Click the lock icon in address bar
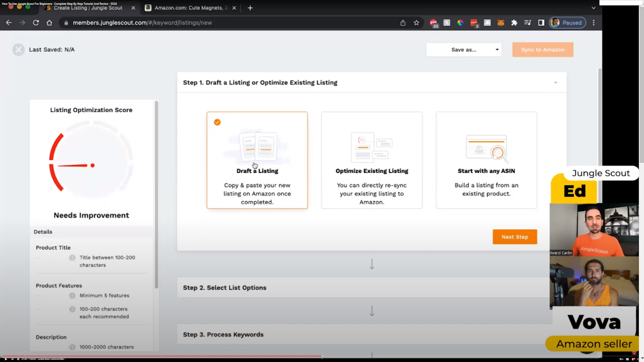Image resolution: width=644 pixels, height=362 pixels. tap(66, 23)
